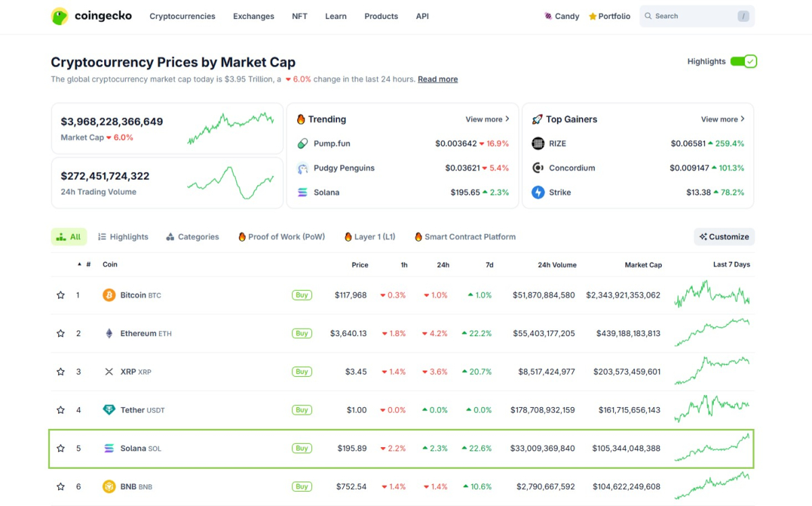812x506 pixels.
Task: Click the Bitcoin coin icon
Action: point(109,295)
